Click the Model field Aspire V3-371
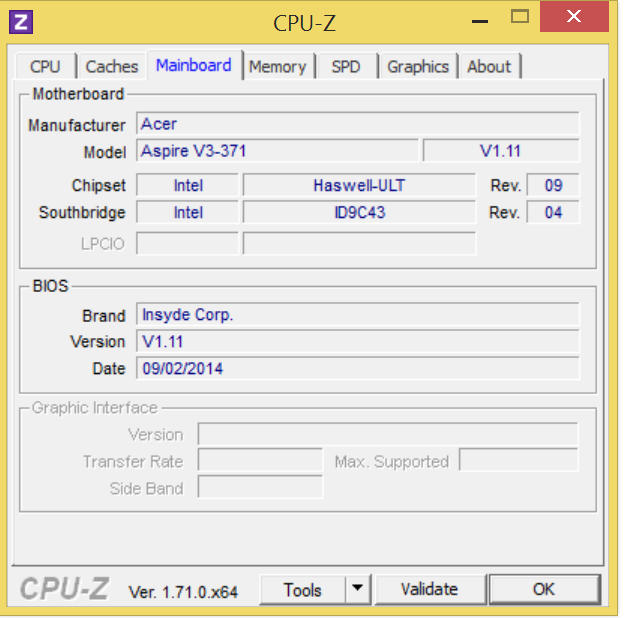The height and width of the screenshot is (618, 628). click(277, 151)
